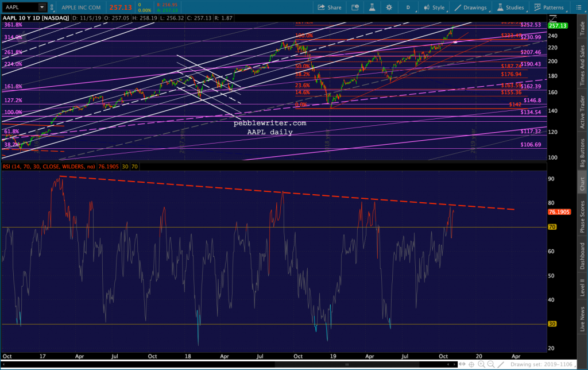588x370 pixels.
Task: Click the pebblewriter.com text annotation
Action: [x=270, y=123]
